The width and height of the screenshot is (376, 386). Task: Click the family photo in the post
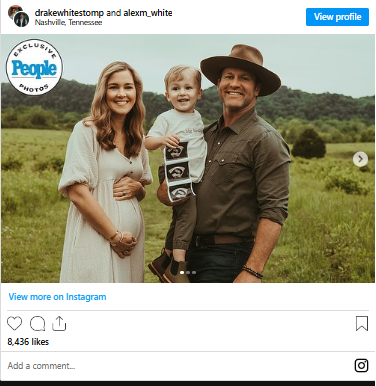tap(188, 158)
